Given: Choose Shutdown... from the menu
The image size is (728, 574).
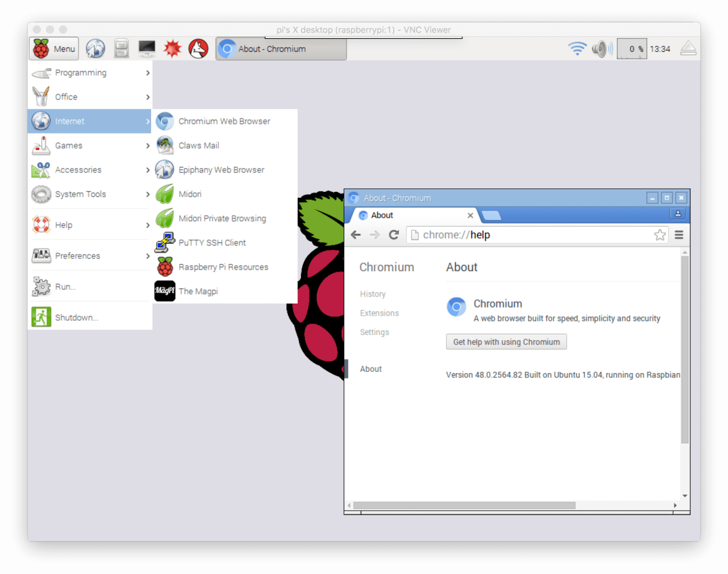Looking at the screenshot, I should coord(90,317).
